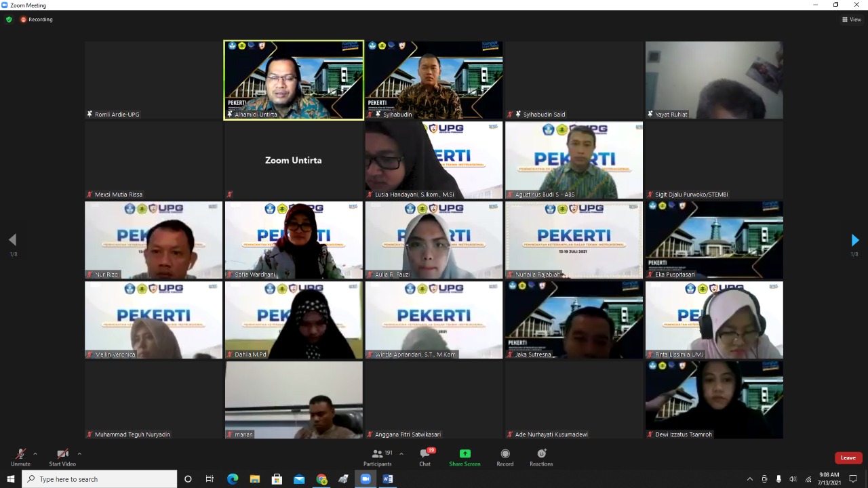Select Nur Rizqi's video tile

tap(153, 240)
